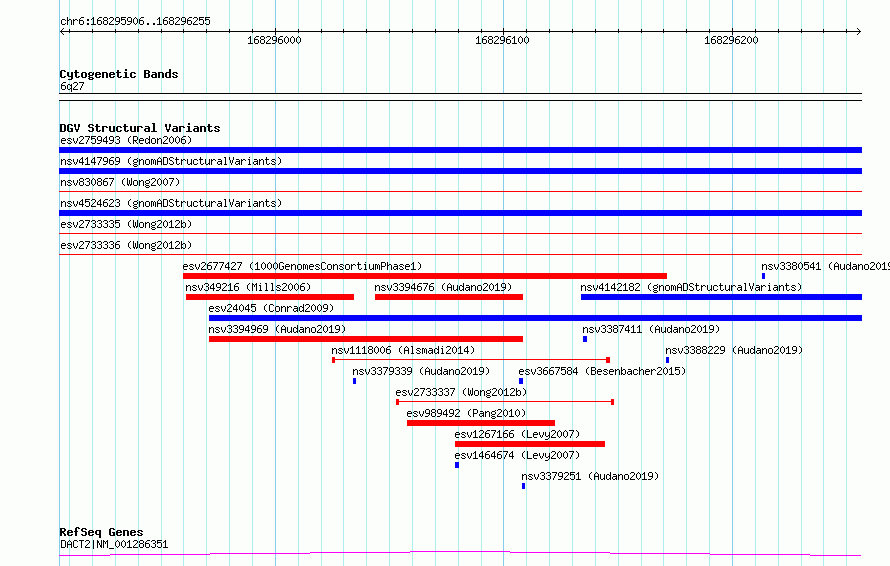Select the nsv3394969 (Audano2019) red bar
Image resolution: width=890 pixels, height=566 pixels.
pyautogui.click(x=366, y=339)
